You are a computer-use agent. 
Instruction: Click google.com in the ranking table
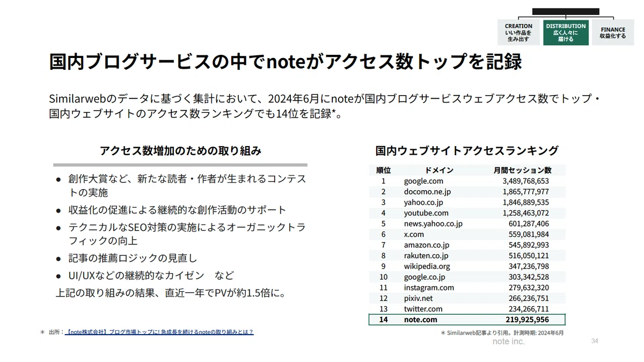coord(423,181)
